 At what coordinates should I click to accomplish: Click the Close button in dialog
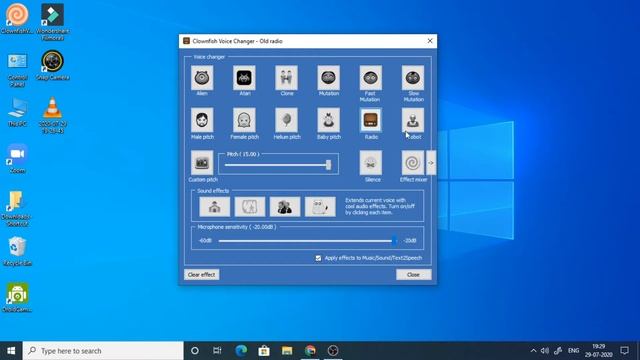(x=413, y=275)
